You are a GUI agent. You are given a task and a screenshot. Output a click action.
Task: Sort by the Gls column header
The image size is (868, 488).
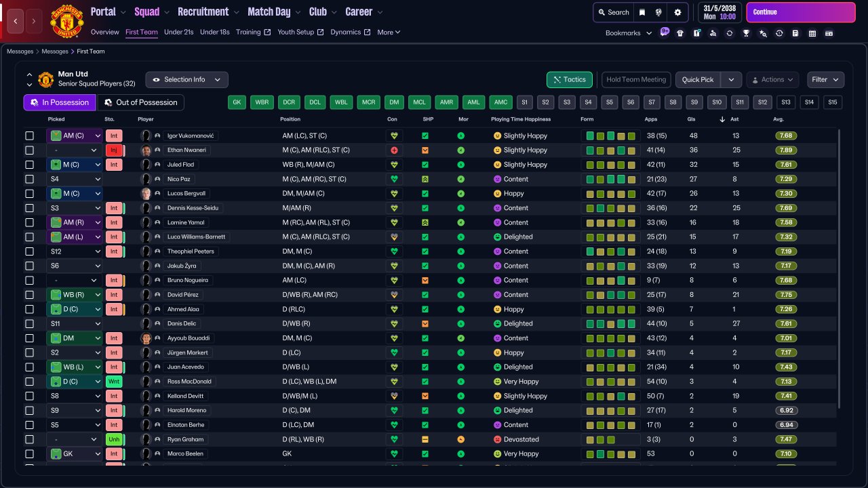692,119
